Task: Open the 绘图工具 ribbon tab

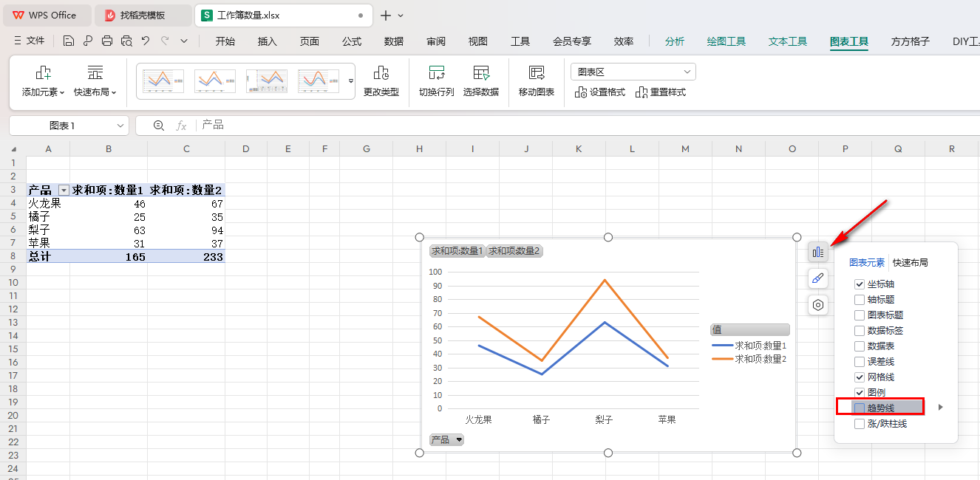Action: pos(727,41)
